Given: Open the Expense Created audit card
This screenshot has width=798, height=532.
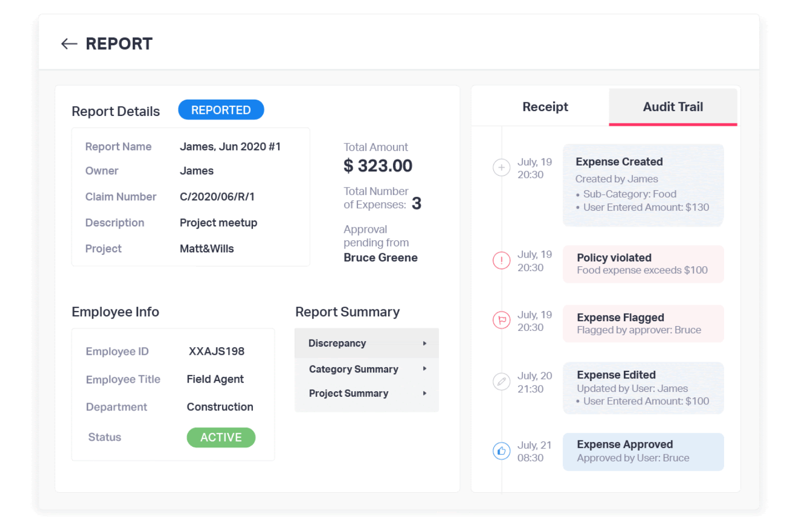Looking at the screenshot, I should tap(643, 185).
